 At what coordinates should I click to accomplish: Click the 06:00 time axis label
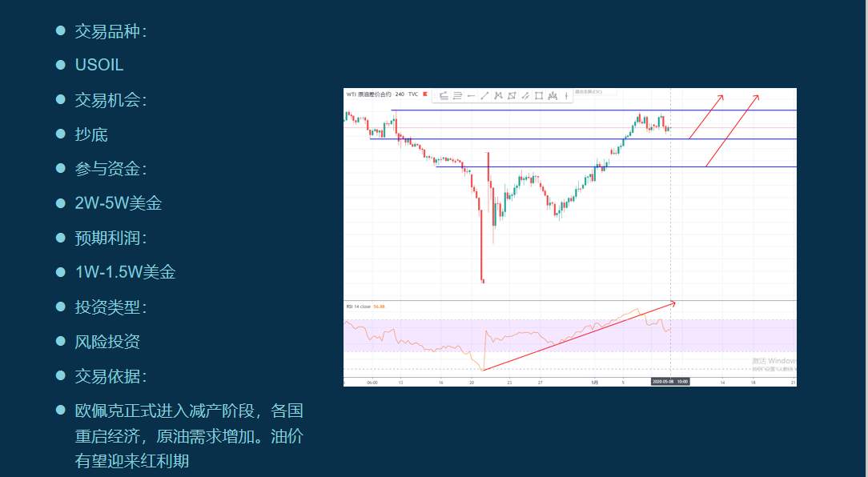372,382
